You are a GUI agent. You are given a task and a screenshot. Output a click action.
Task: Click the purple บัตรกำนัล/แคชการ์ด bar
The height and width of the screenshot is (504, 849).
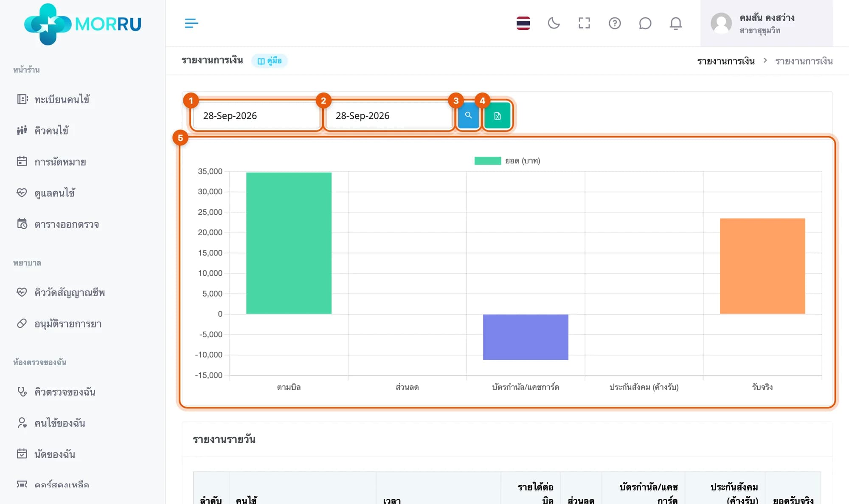pos(526,337)
